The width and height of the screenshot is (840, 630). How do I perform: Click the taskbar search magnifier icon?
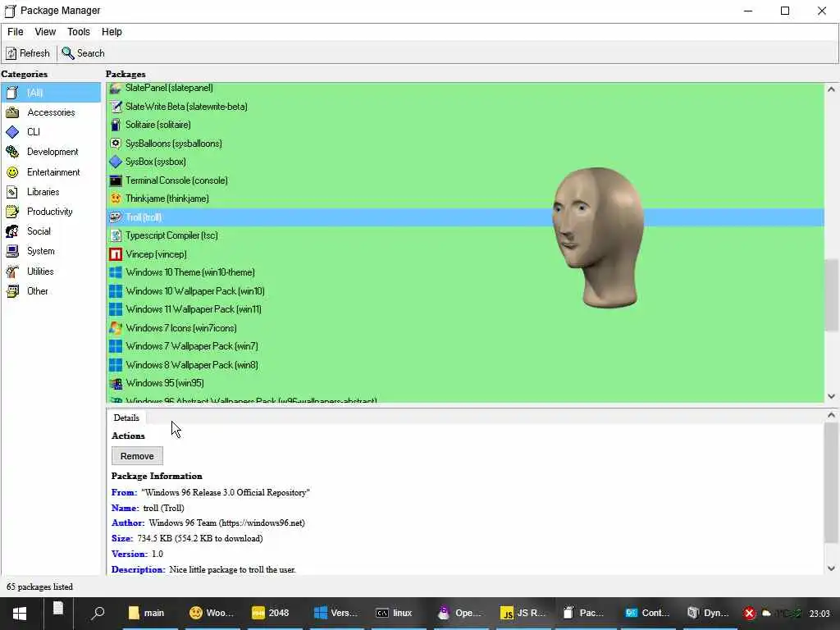pyautogui.click(x=98, y=613)
